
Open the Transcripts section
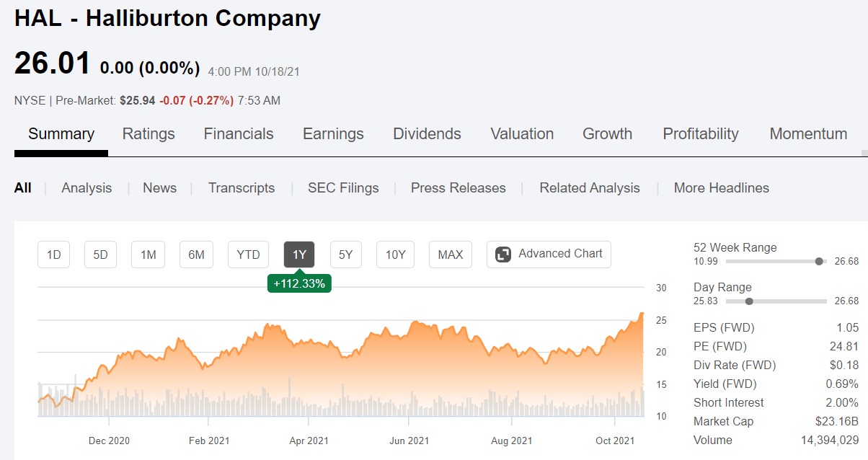242,187
